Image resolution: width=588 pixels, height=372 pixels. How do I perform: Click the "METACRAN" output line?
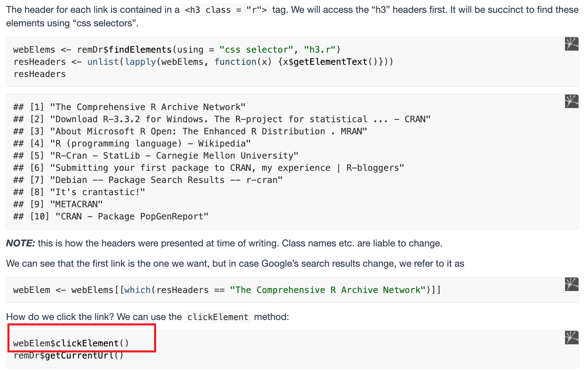click(58, 204)
